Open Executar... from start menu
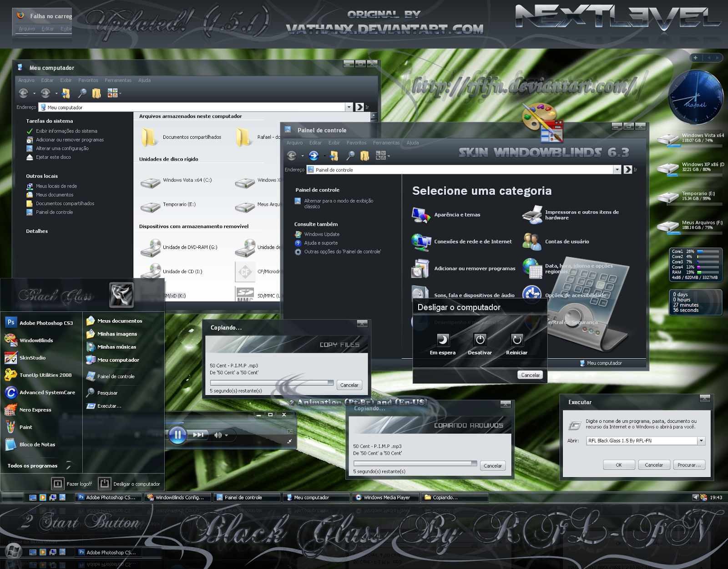 pyautogui.click(x=104, y=406)
